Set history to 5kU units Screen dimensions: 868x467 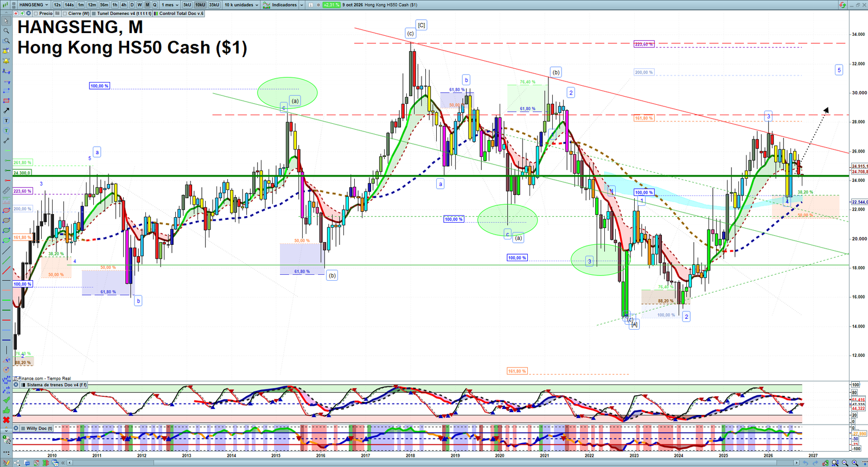(187, 5)
